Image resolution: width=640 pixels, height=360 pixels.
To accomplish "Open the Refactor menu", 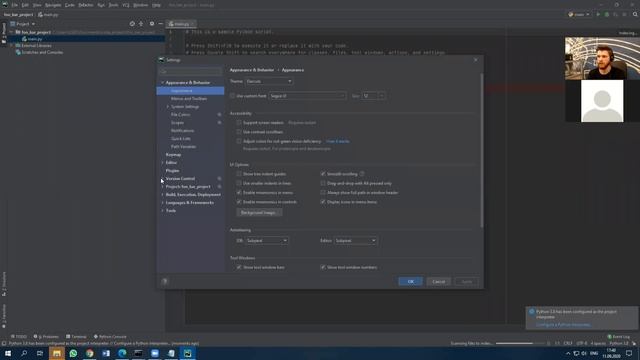I will point(86,5).
